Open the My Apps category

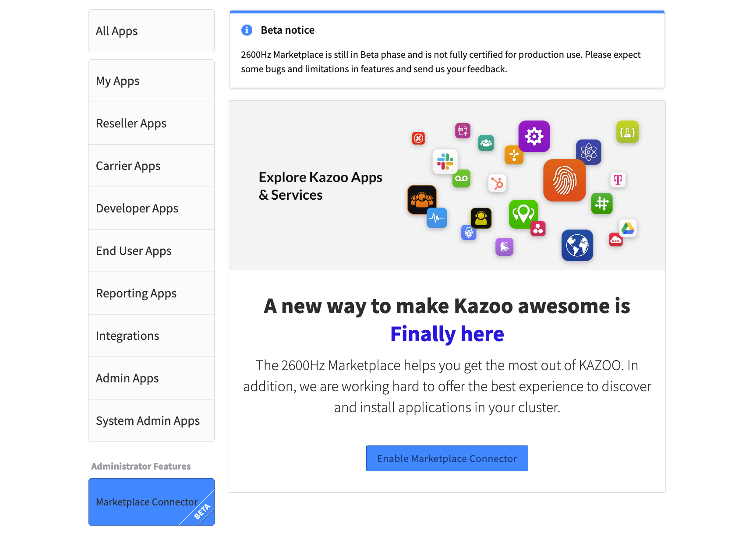[x=152, y=81]
